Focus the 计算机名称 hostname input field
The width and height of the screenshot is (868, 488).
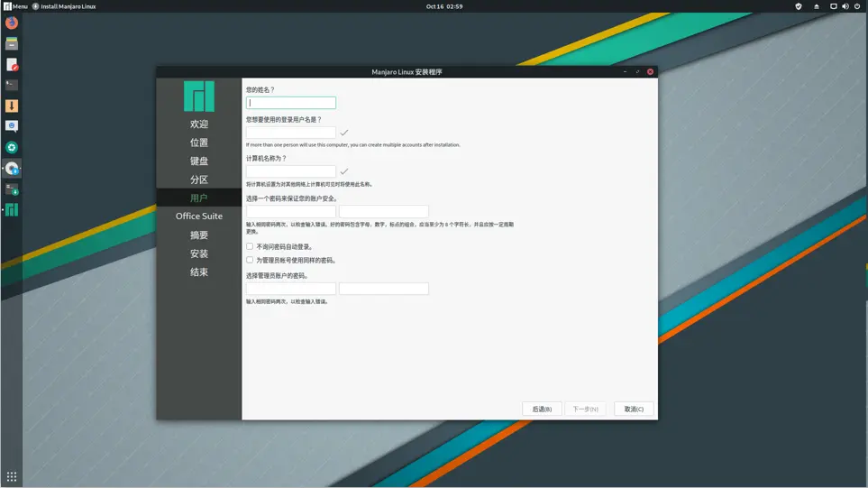click(x=290, y=171)
